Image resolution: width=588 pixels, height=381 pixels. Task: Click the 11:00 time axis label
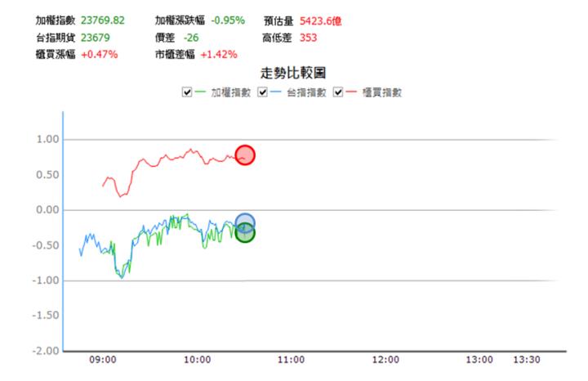pos(292,360)
